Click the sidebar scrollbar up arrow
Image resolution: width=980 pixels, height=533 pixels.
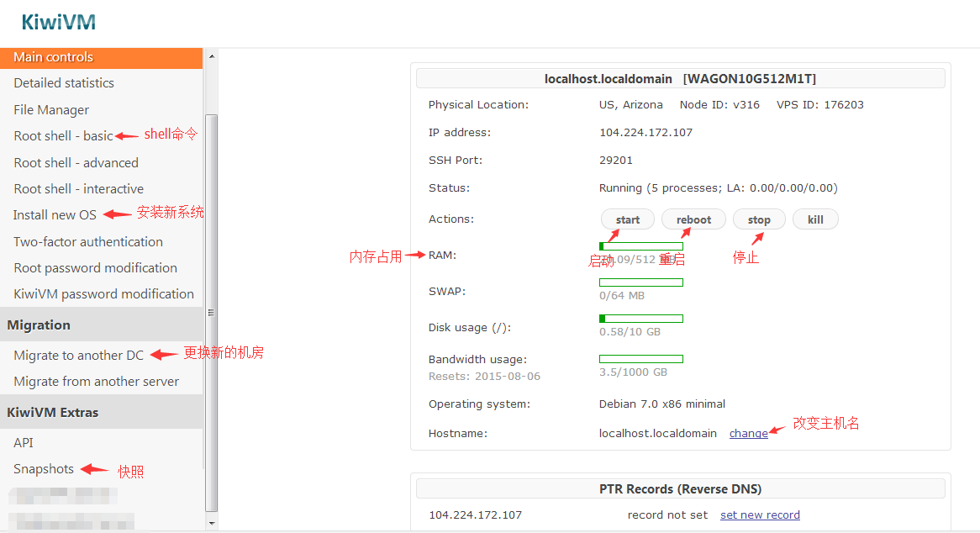pos(212,56)
